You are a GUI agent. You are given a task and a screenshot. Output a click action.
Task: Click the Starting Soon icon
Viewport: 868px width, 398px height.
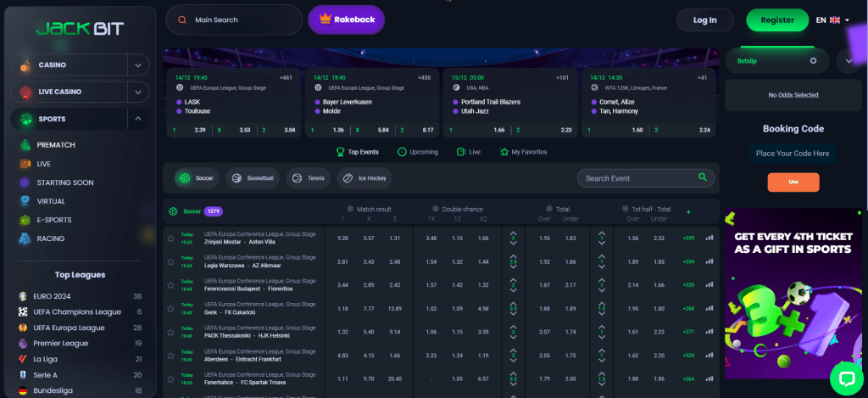[25, 182]
